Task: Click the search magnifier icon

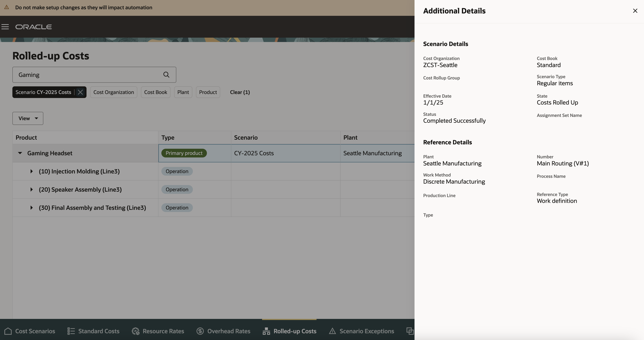Action: coord(166,75)
